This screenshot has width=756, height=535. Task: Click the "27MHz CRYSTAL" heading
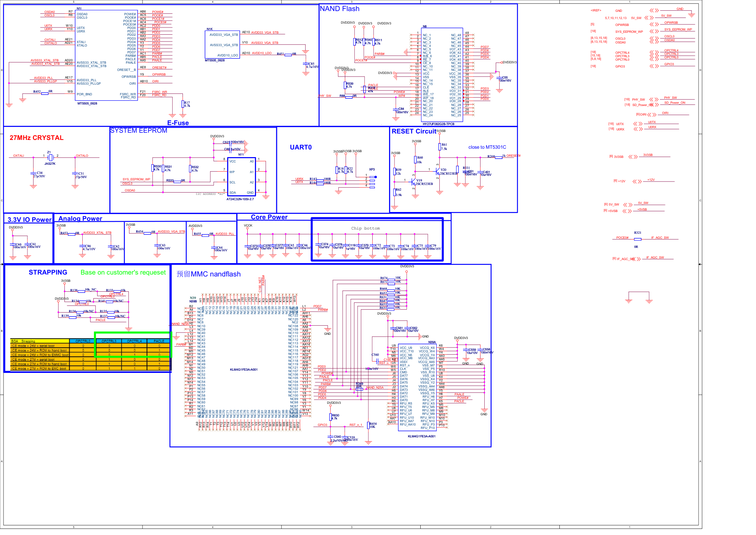[37, 138]
